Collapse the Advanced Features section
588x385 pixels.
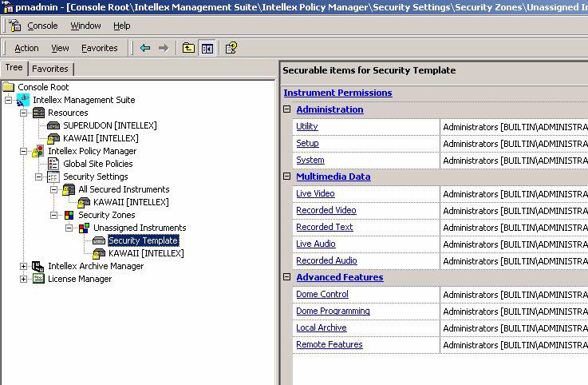[287, 277]
